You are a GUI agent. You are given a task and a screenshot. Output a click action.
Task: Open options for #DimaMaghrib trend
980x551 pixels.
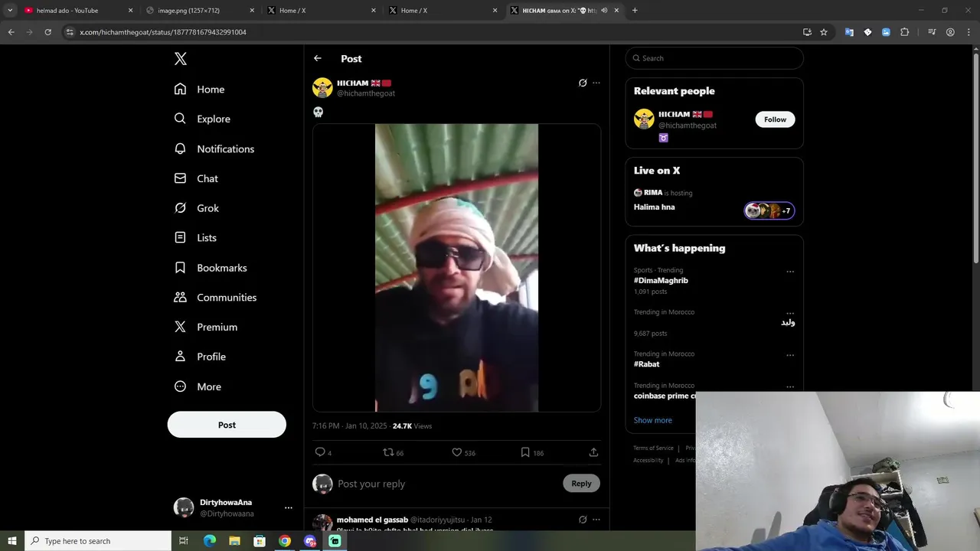790,271
